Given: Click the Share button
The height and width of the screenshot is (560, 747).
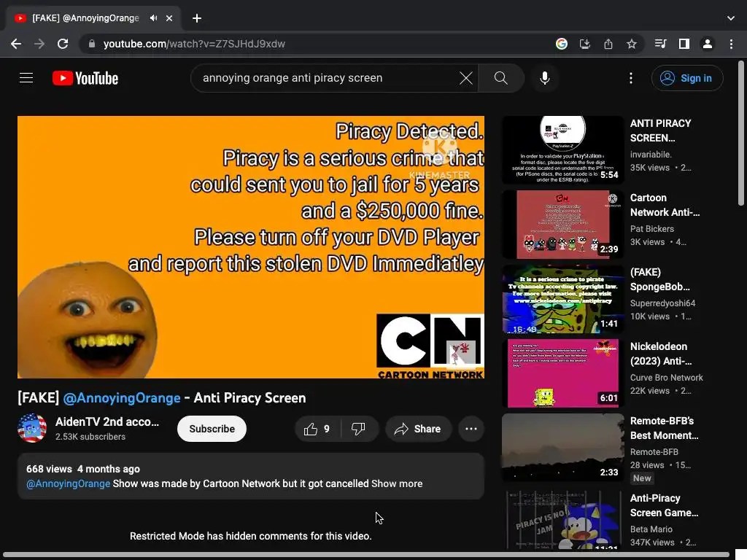Looking at the screenshot, I should (x=418, y=429).
